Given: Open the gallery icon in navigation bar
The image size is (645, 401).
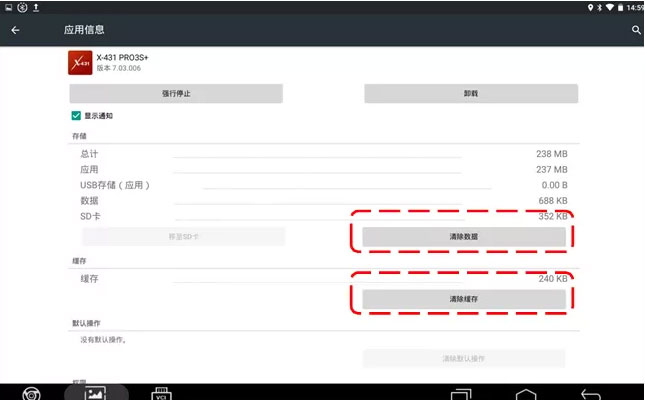Looking at the screenshot, I should click(95, 394).
